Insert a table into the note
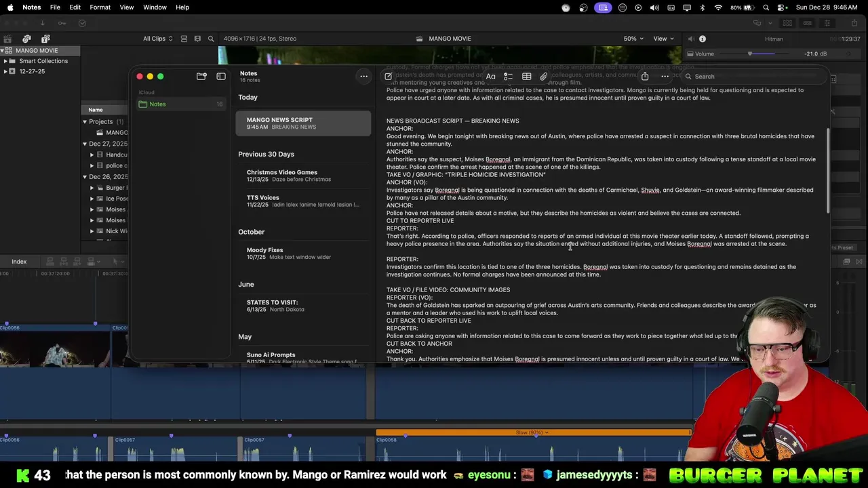 click(526, 77)
